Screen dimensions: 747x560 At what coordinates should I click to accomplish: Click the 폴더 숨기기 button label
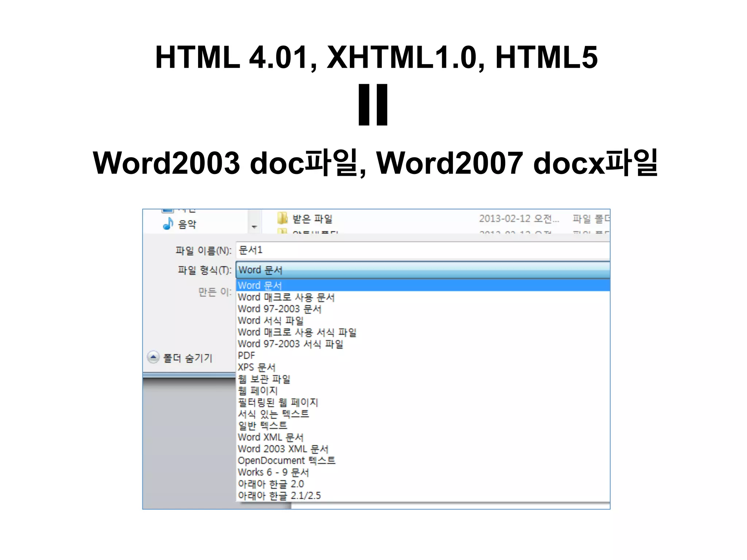click(187, 358)
